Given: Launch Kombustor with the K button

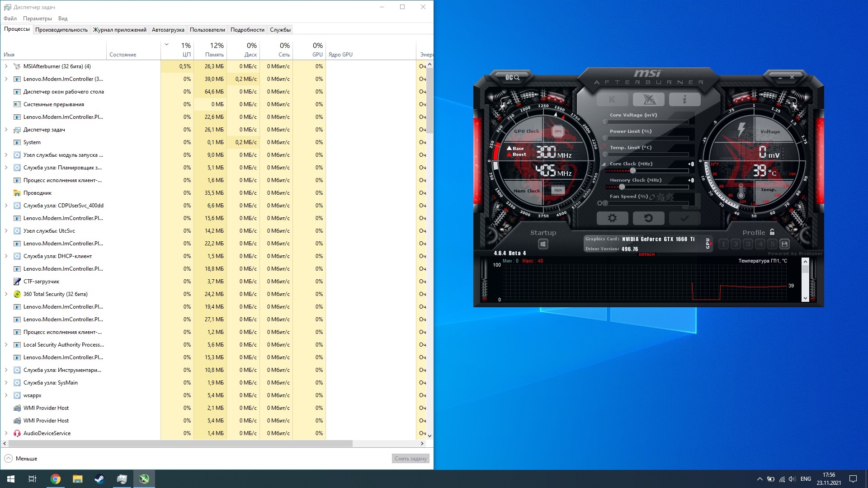Looking at the screenshot, I should (612, 99).
